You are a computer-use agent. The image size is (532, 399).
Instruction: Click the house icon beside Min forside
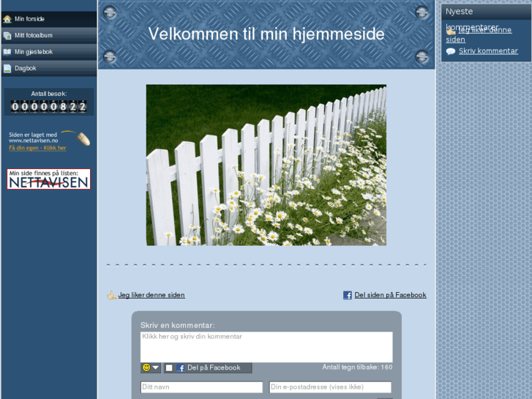[x=7, y=19]
